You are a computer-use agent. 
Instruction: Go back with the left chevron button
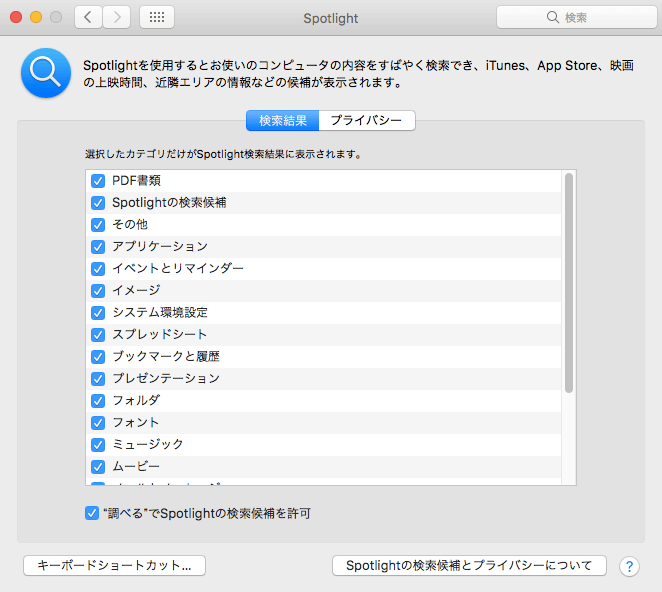88,17
